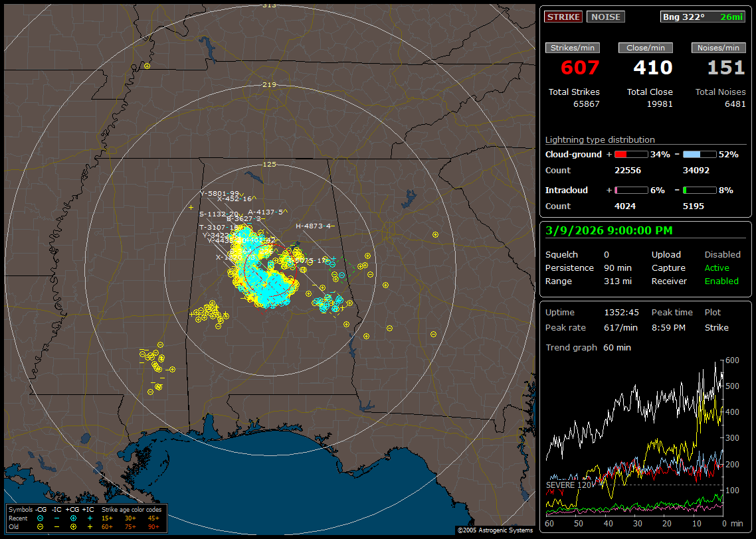Click the old positive cloud-ground legend symbol

[x=73, y=526]
